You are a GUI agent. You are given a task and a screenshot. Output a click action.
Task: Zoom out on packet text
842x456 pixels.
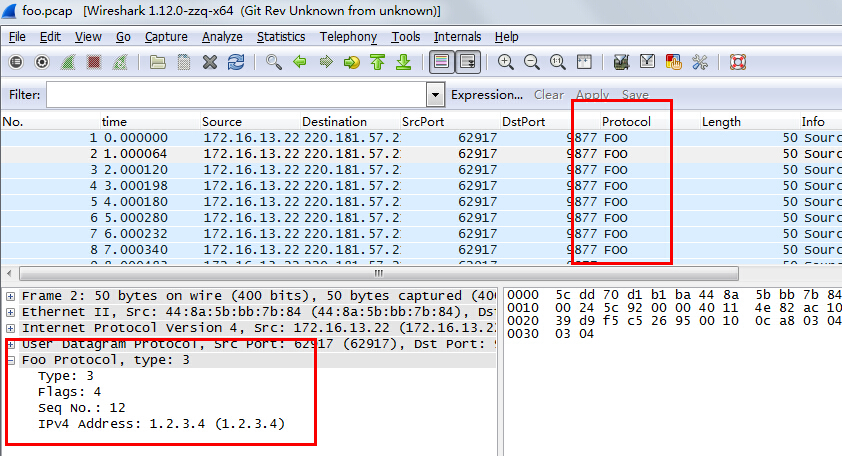pyautogui.click(x=532, y=62)
